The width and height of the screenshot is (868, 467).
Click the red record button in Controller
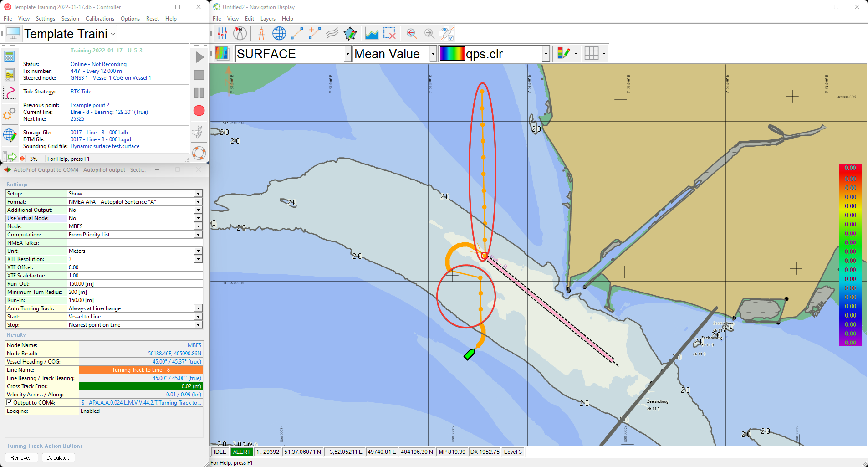point(199,111)
